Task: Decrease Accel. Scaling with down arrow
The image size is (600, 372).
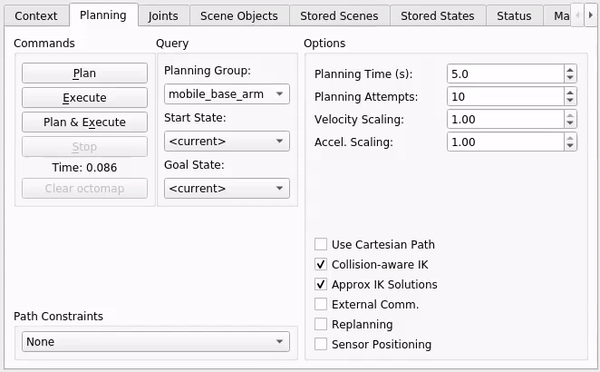Action: coord(570,146)
